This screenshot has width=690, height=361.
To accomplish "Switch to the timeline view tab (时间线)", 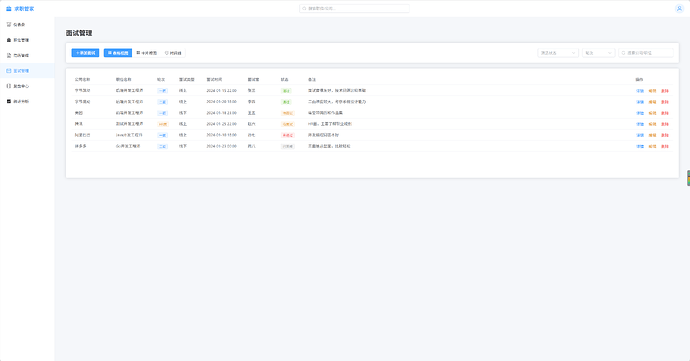I will coord(173,53).
